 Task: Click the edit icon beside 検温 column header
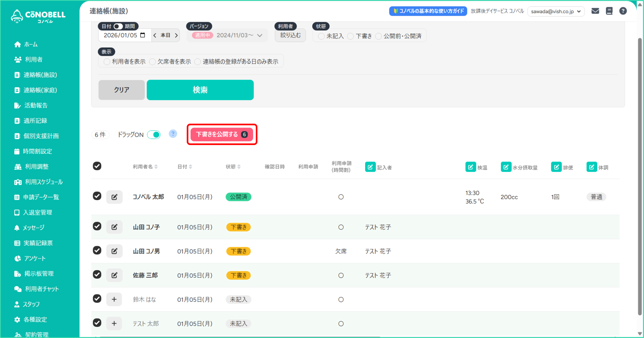click(x=470, y=167)
